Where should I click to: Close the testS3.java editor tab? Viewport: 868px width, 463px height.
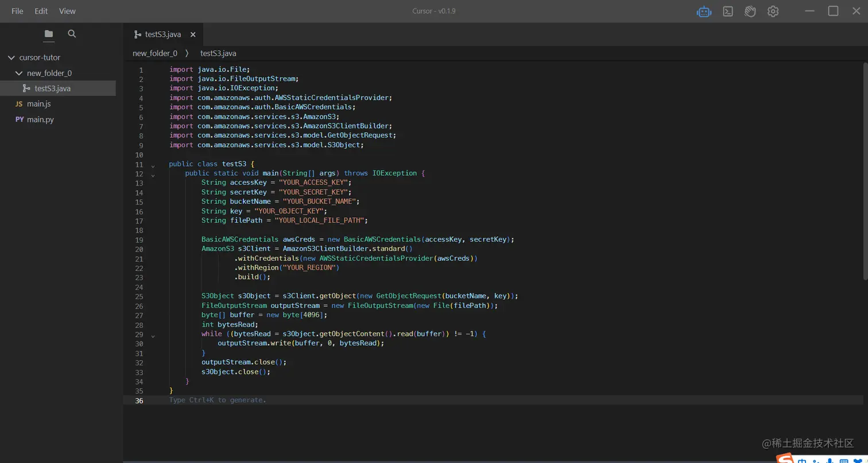pyautogui.click(x=193, y=34)
